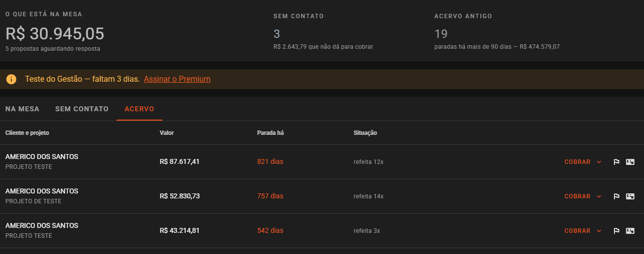Expand the COBRAR chevron for the 821 dias row
Image resolution: width=644 pixels, height=254 pixels.
[x=599, y=162]
